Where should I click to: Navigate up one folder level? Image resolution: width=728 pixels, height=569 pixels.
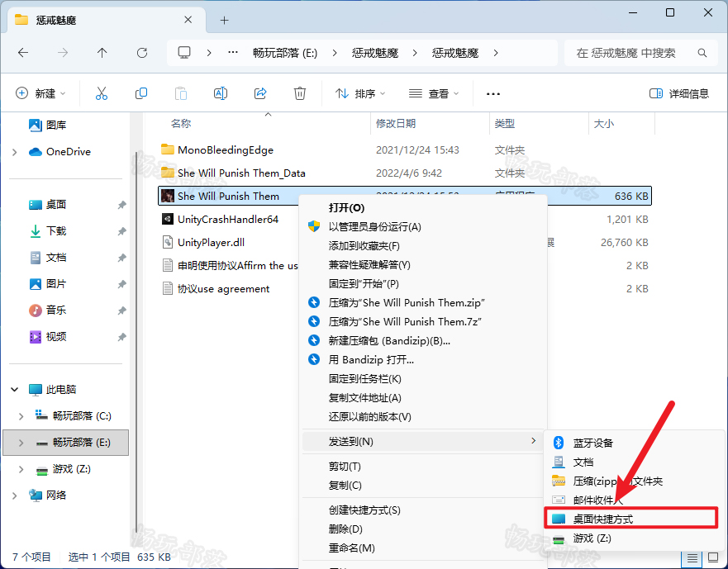click(x=102, y=53)
